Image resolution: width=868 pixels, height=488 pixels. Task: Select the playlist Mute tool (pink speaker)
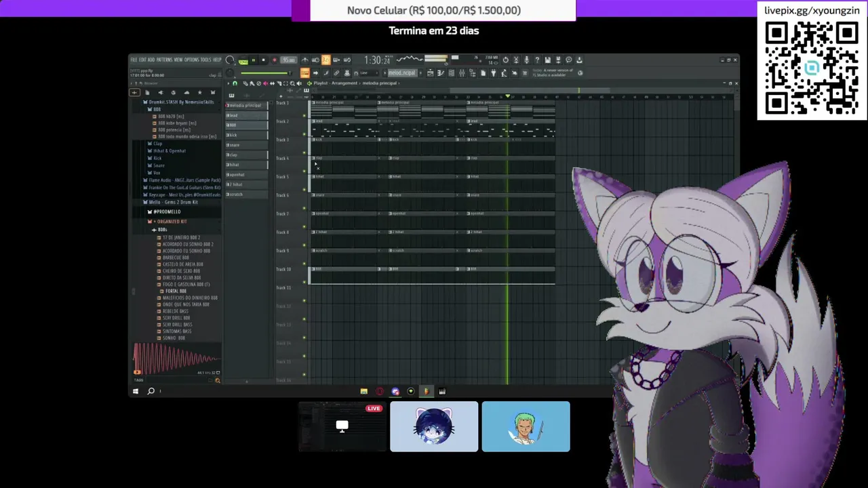pyautogui.click(x=265, y=83)
